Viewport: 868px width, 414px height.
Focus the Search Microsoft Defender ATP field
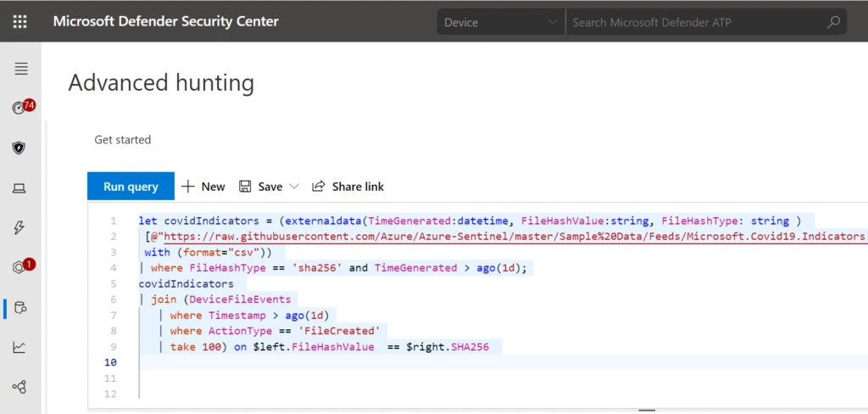(695, 22)
